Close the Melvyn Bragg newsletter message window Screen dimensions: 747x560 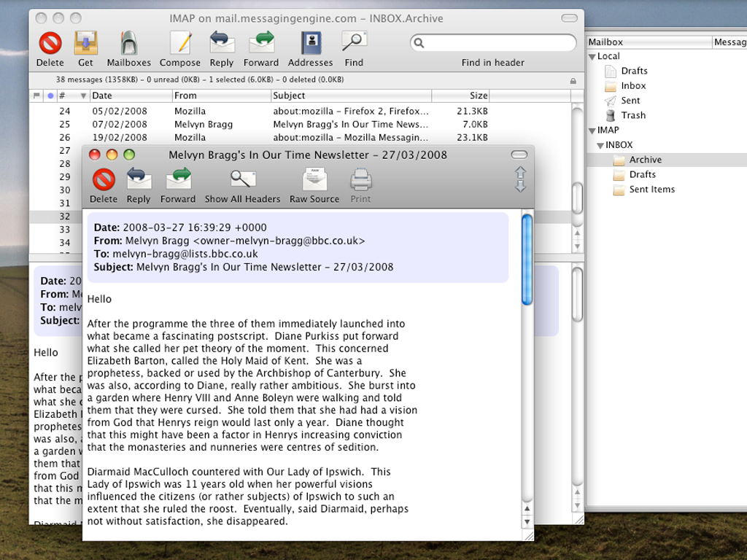(x=95, y=155)
